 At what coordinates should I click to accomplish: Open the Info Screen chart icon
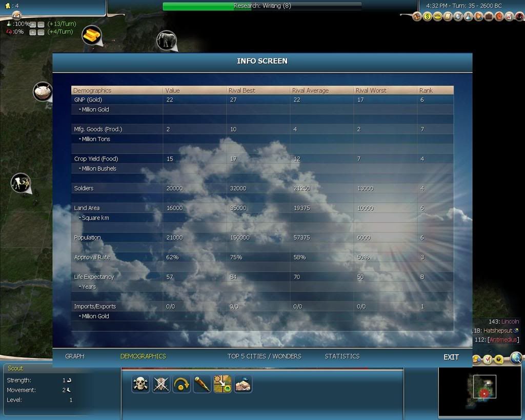coord(509,16)
